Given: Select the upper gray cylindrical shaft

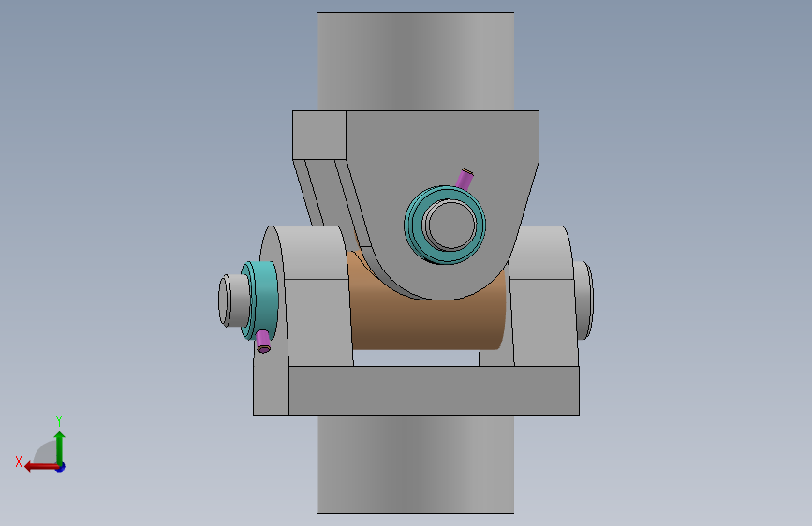Looking at the screenshot, I should (416, 61).
